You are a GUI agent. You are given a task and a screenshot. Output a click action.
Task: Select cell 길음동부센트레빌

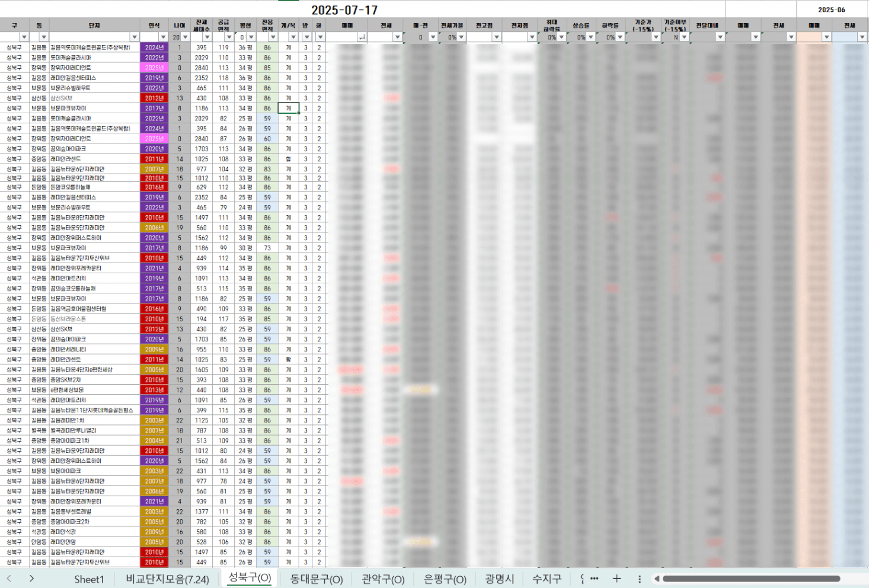(x=94, y=512)
